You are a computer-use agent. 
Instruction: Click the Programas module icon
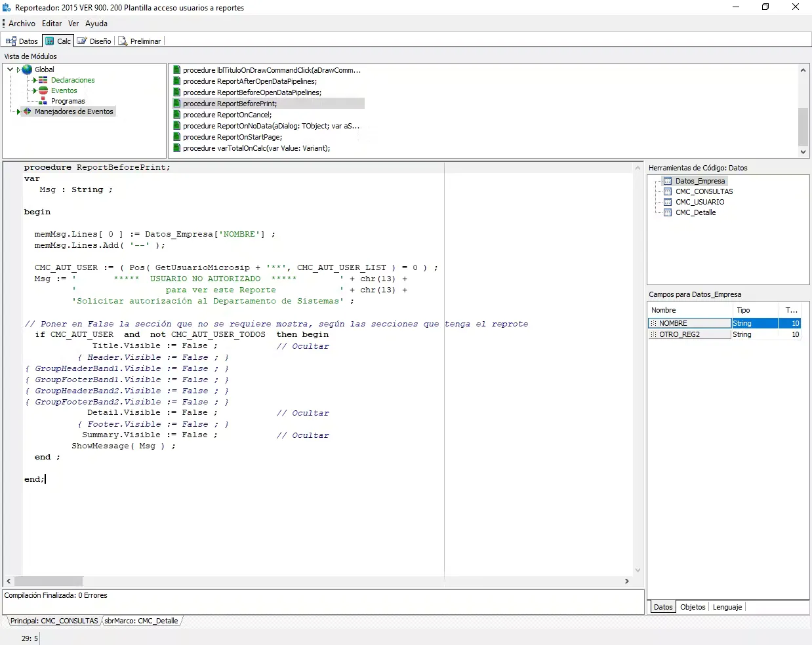[x=43, y=101]
